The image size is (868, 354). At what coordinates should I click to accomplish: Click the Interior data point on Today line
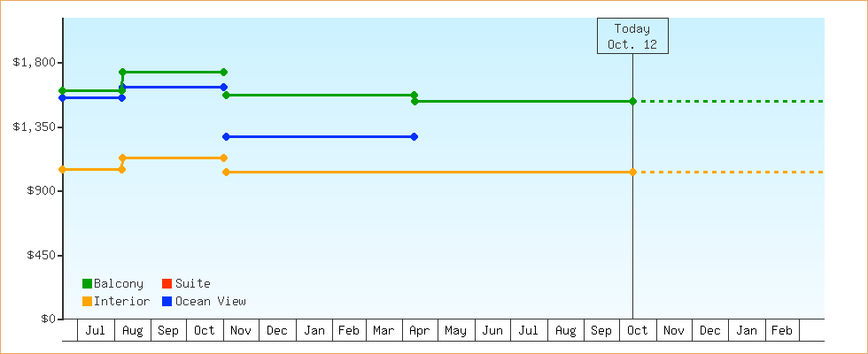tap(632, 172)
